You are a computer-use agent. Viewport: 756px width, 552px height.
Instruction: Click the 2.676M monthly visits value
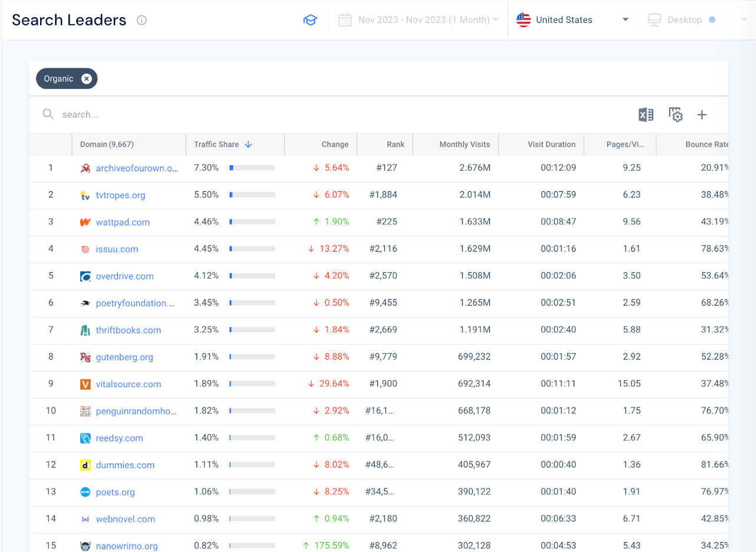click(x=475, y=168)
